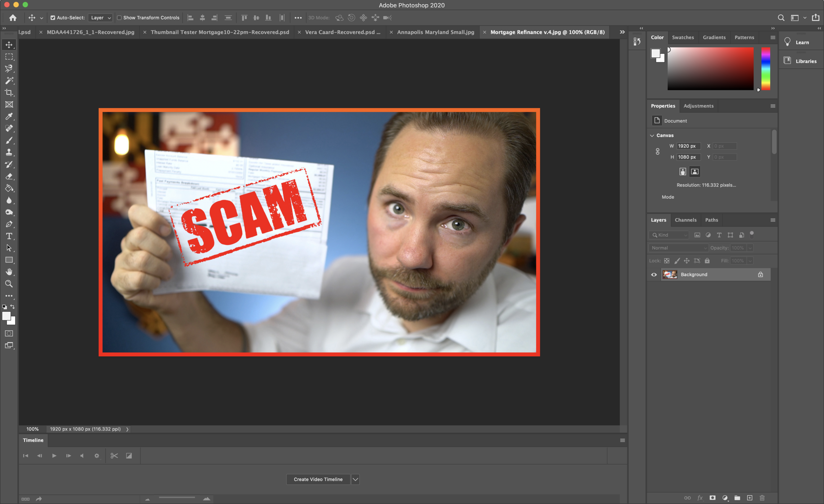
Task: Select the Clone Stamp tool
Action: pyautogui.click(x=9, y=153)
